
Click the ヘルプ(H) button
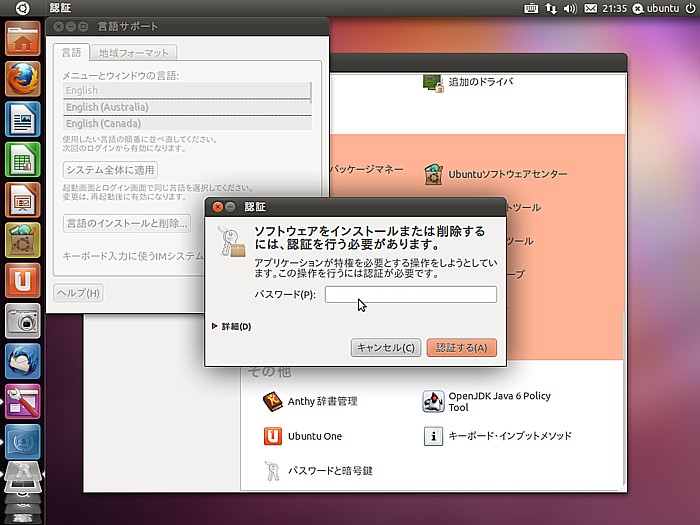point(79,293)
